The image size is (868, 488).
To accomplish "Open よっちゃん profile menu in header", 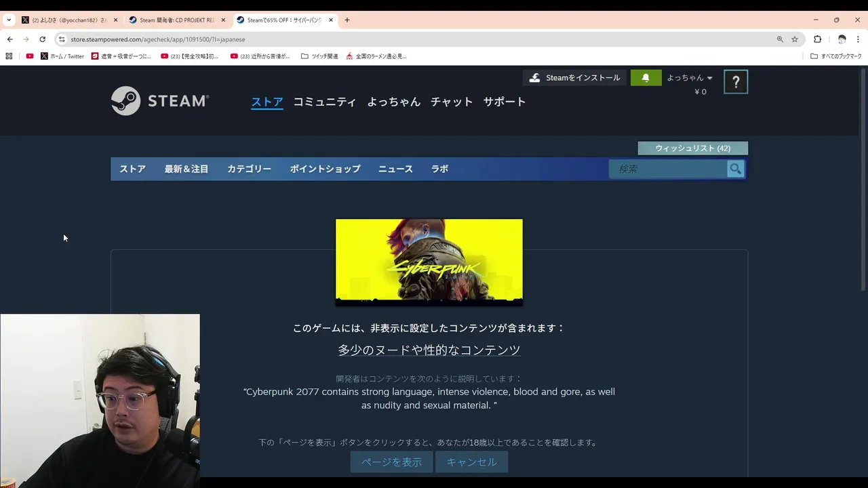I will (x=394, y=102).
